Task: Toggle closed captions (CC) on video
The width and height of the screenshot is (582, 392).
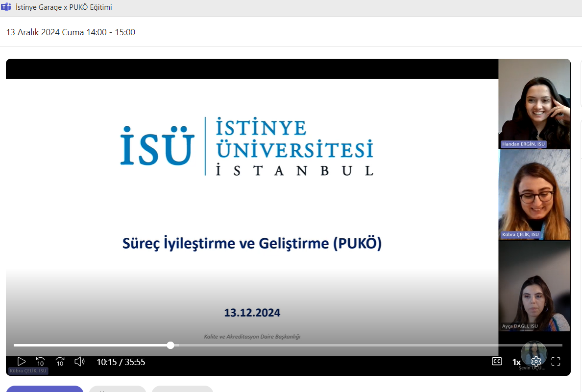Action: pyautogui.click(x=497, y=362)
